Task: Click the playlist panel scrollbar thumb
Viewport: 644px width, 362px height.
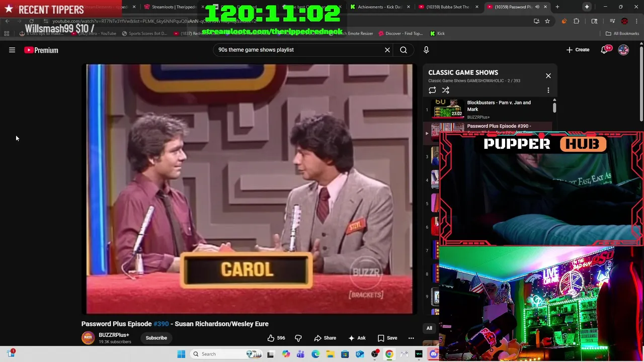Action: [554, 107]
